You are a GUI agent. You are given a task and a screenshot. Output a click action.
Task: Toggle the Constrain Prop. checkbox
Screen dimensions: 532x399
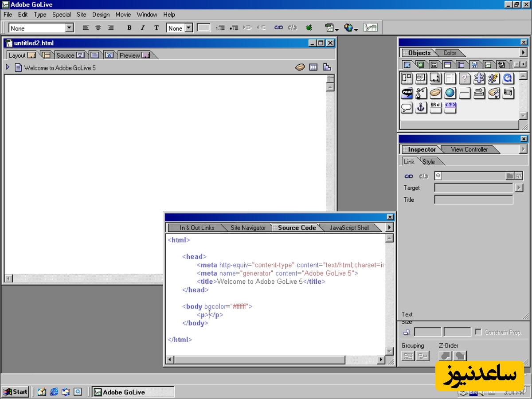click(x=478, y=332)
